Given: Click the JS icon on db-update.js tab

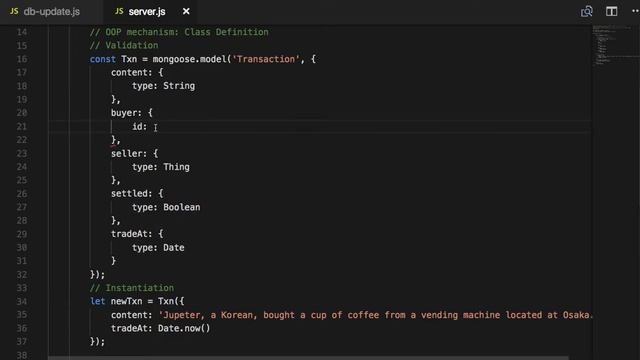Looking at the screenshot, I should (x=14, y=11).
